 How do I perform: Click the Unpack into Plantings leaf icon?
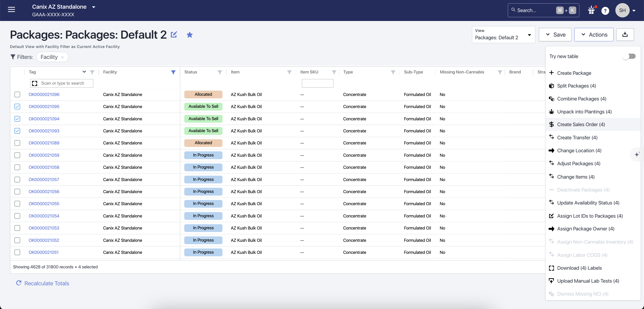click(x=551, y=112)
